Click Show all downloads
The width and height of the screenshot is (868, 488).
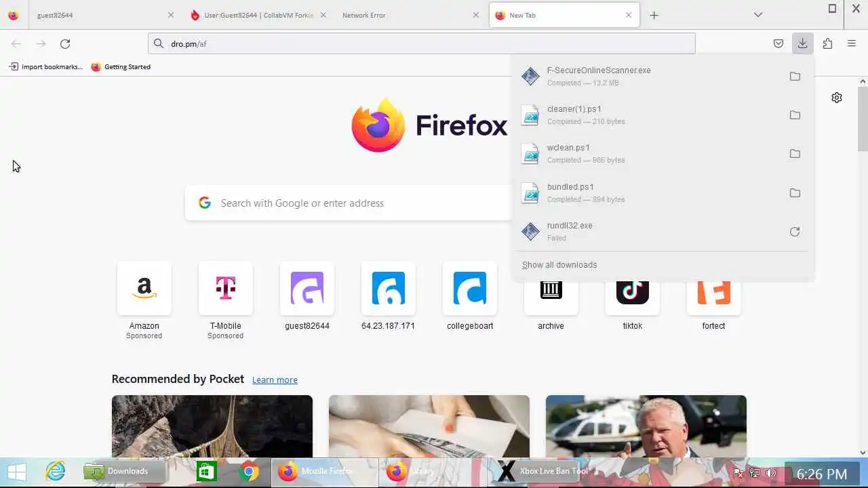pos(559,265)
